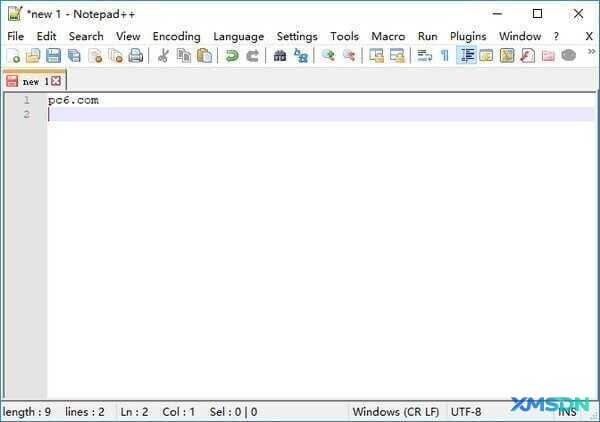This screenshot has height=422, width=600.
Task: Toggle the INS insert mode indicator
Action: (x=567, y=412)
